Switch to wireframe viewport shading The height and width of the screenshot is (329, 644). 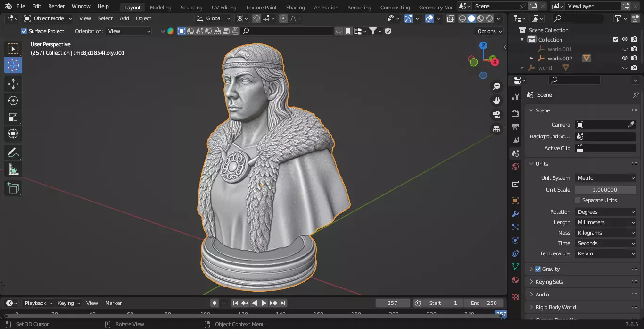tap(462, 18)
